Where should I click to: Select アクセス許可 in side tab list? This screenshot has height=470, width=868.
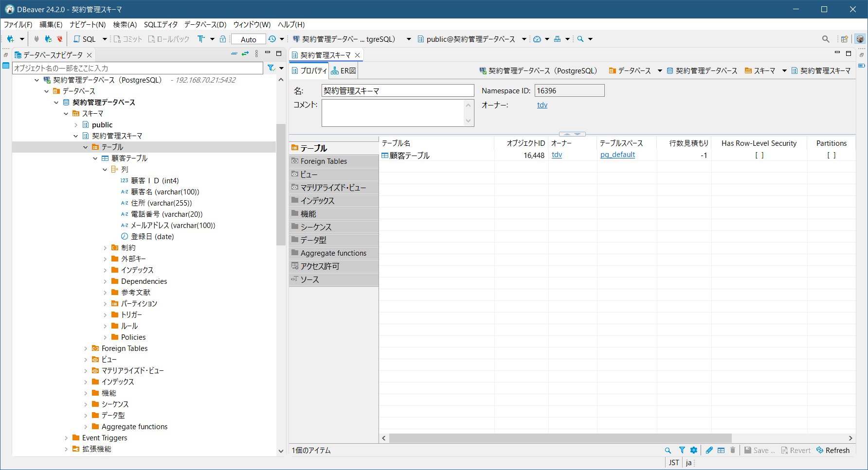pyautogui.click(x=334, y=266)
